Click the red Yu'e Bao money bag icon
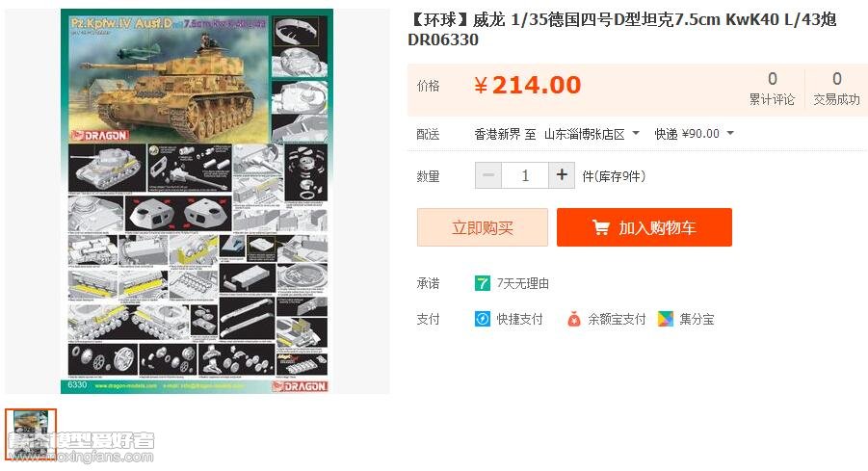This screenshot has width=868, height=471. pos(574,319)
